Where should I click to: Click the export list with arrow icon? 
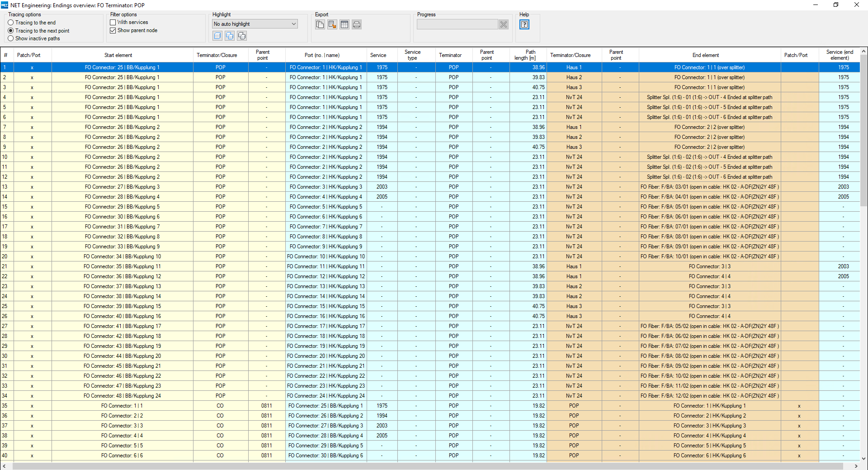click(x=332, y=25)
